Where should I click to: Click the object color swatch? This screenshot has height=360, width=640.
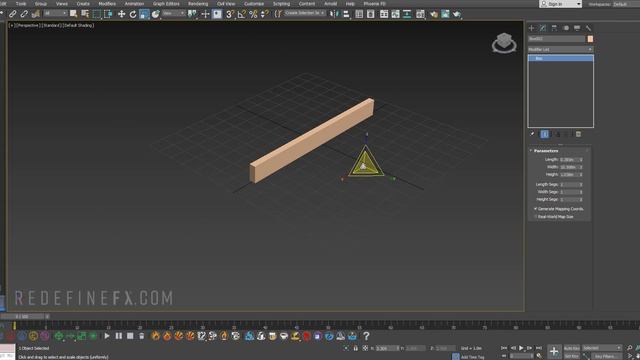tap(590, 39)
